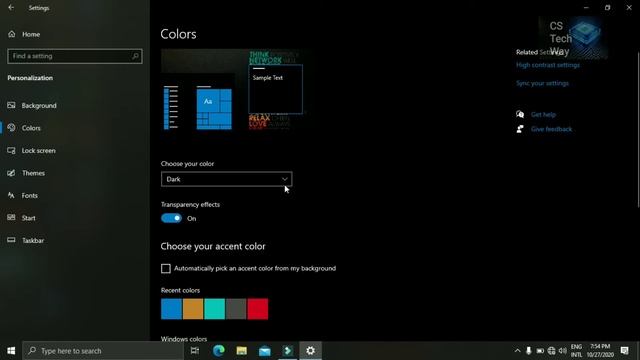This screenshot has width=640, height=360.
Task: Click the Get help link
Action: (x=543, y=115)
